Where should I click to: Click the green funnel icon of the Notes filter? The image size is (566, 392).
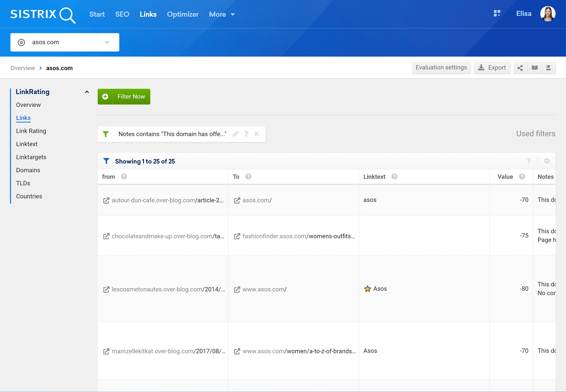tap(106, 134)
